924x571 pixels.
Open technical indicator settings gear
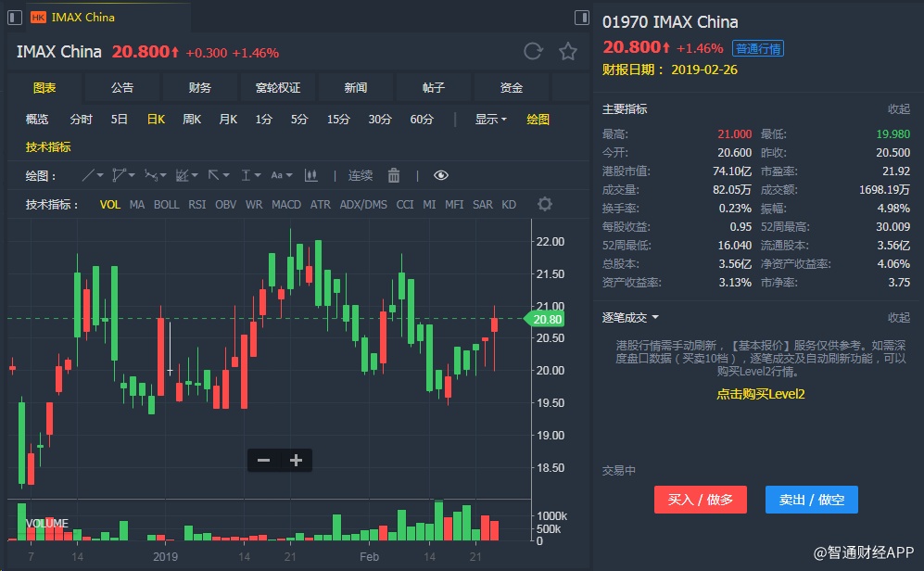[545, 204]
